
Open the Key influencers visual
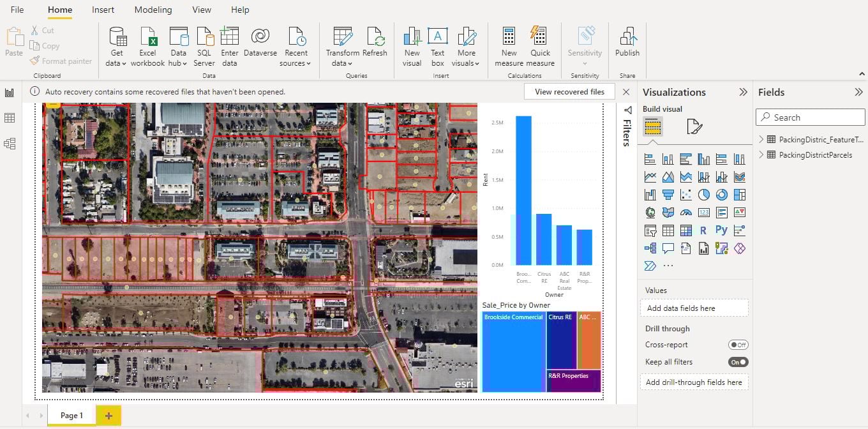(740, 230)
